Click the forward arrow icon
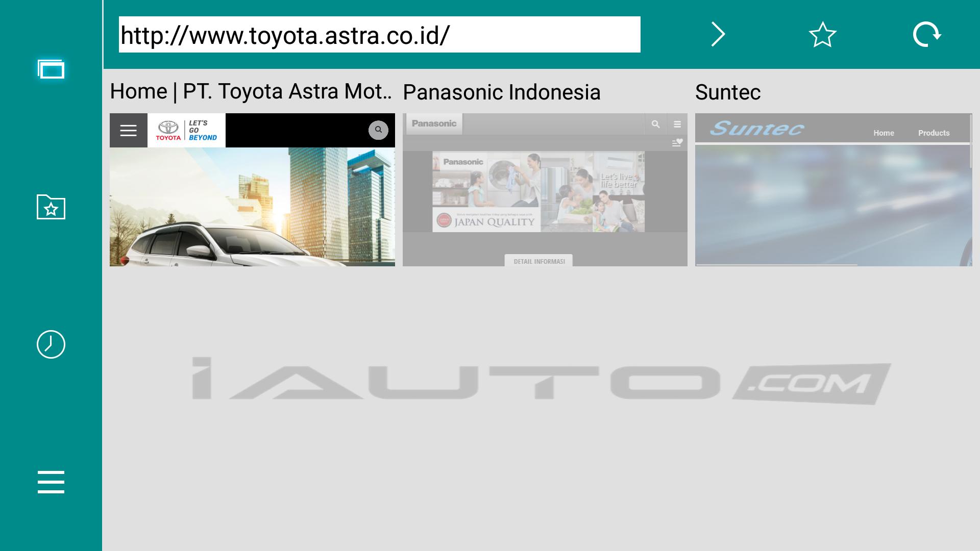Viewport: 980px width, 551px height. click(718, 34)
